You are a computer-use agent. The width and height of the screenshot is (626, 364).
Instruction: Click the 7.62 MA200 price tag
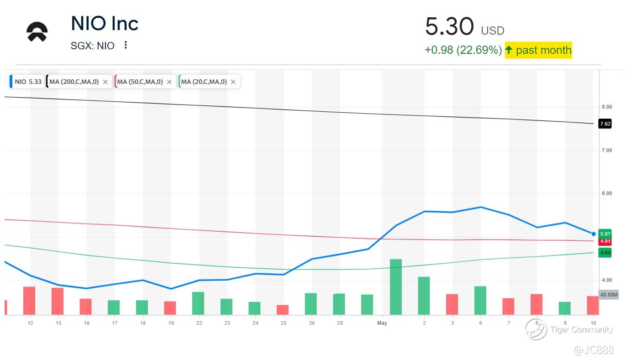(x=605, y=124)
